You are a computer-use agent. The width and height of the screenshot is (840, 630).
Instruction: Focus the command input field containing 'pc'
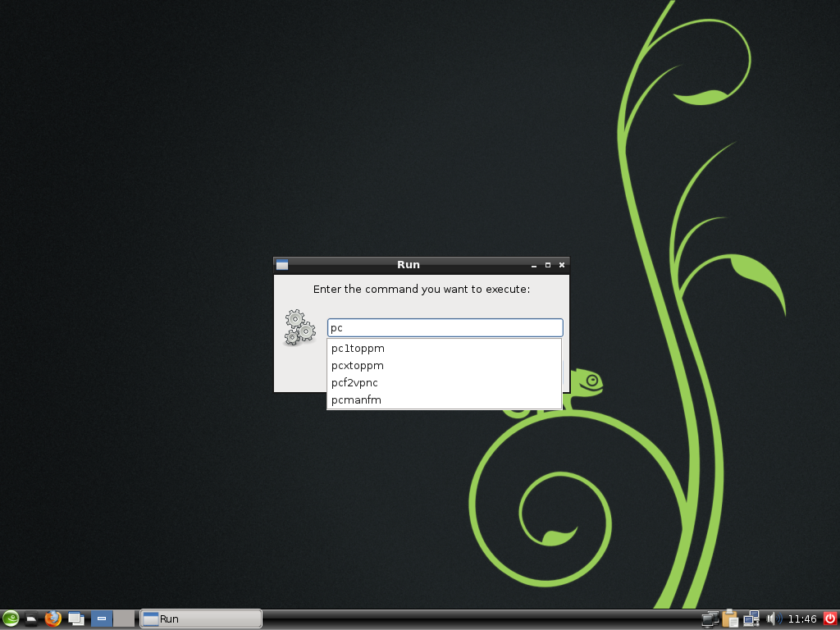[445, 327]
